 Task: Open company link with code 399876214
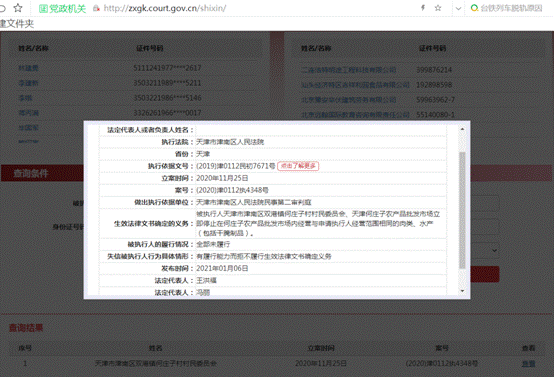(x=348, y=70)
